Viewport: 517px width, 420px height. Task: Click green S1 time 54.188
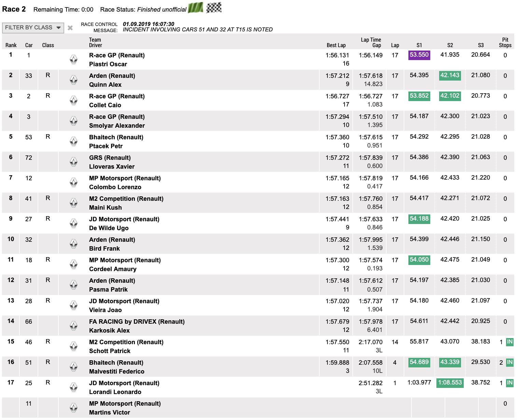[419, 219]
